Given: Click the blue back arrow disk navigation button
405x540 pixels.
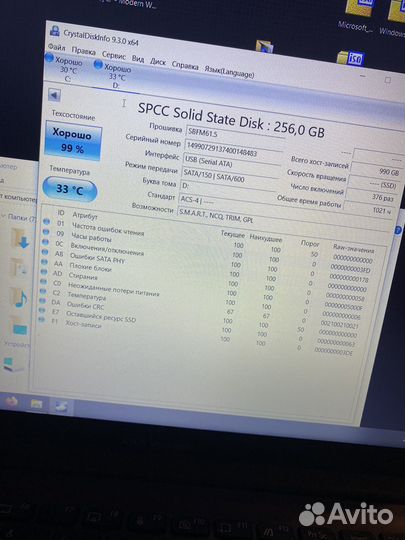Looking at the screenshot, I should (54, 95).
